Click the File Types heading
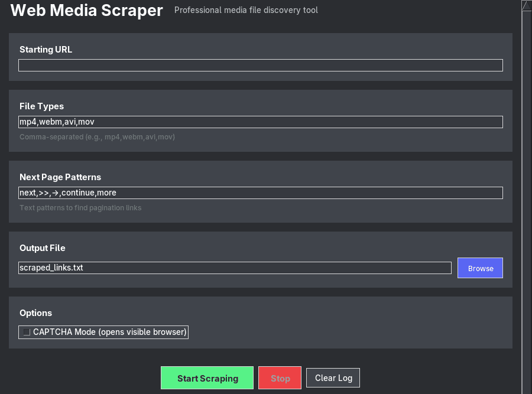The width and height of the screenshot is (532, 394). pyautogui.click(x=41, y=106)
